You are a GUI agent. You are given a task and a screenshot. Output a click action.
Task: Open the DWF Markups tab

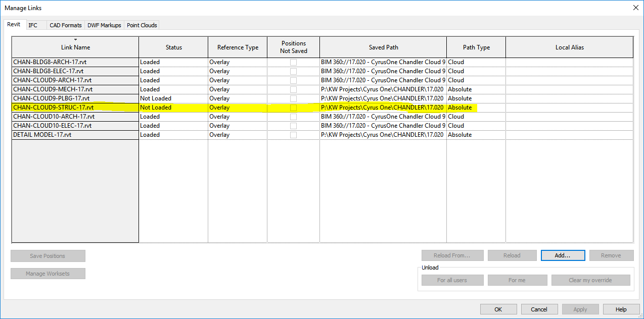[x=104, y=25]
